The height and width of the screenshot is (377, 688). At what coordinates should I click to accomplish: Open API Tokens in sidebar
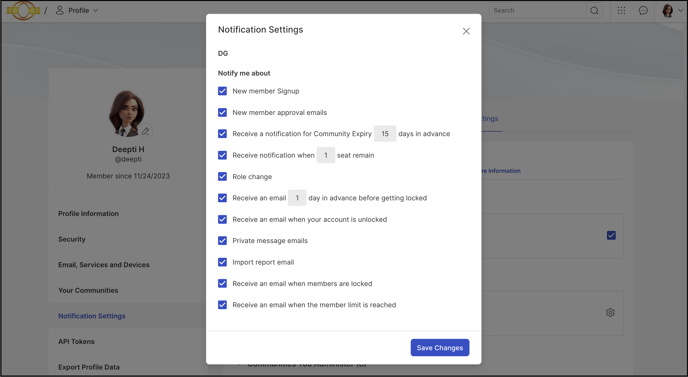(76, 341)
